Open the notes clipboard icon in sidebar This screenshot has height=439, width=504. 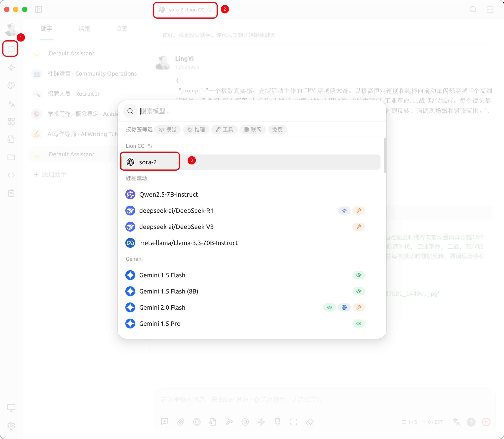click(11, 193)
